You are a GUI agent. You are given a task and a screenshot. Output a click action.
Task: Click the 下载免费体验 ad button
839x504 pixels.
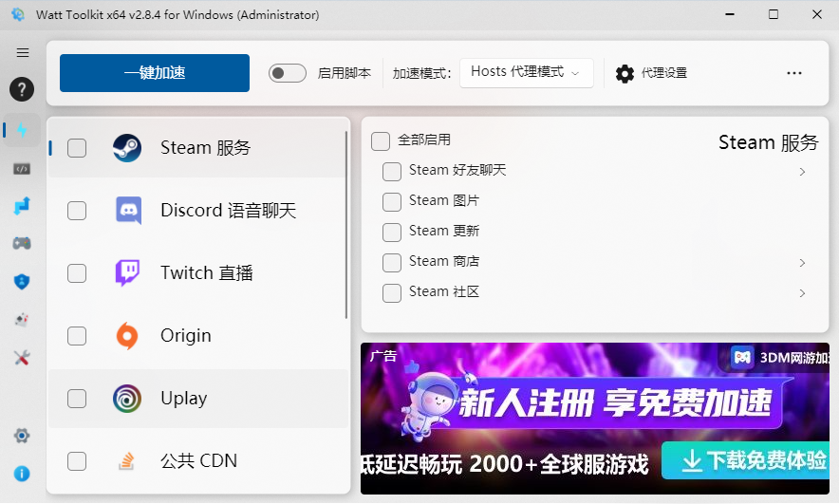point(745,460)
